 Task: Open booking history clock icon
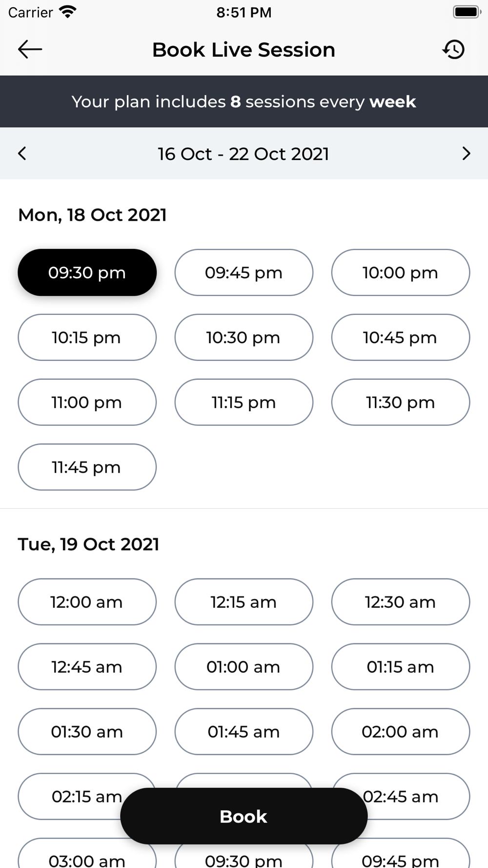coord(454,49)
